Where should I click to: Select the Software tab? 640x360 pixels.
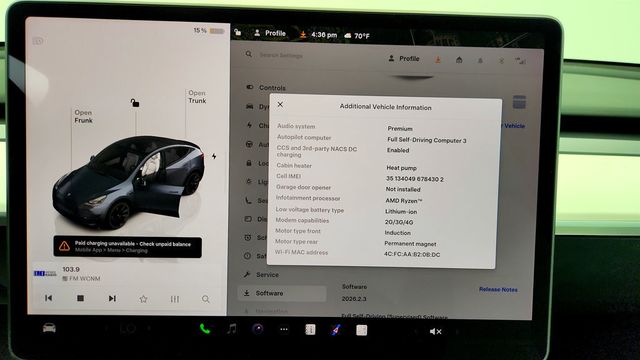pos(282,293)
